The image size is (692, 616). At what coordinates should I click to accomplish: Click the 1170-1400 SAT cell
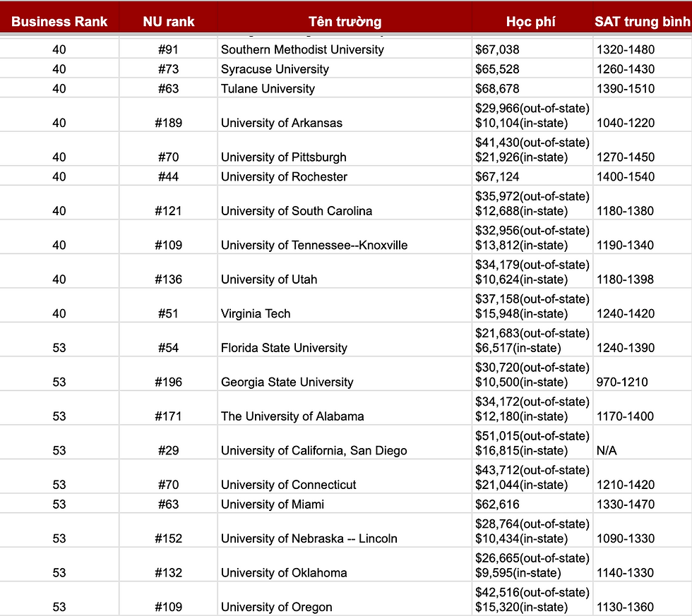pos(643,409)
